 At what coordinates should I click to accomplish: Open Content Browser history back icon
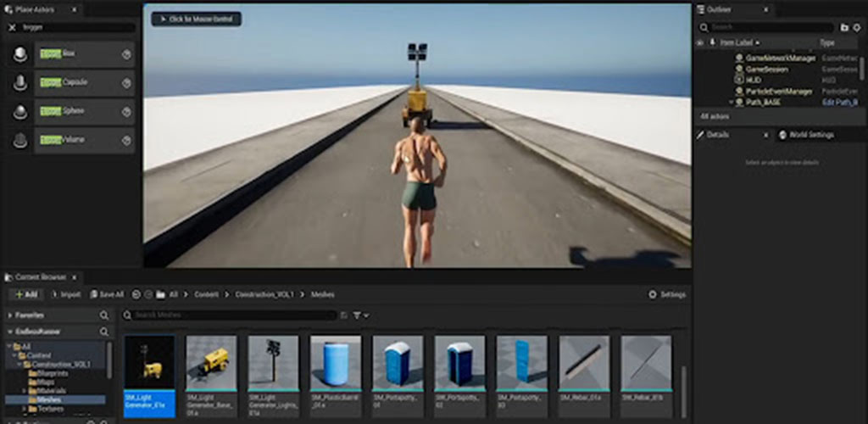coord(137,294)
